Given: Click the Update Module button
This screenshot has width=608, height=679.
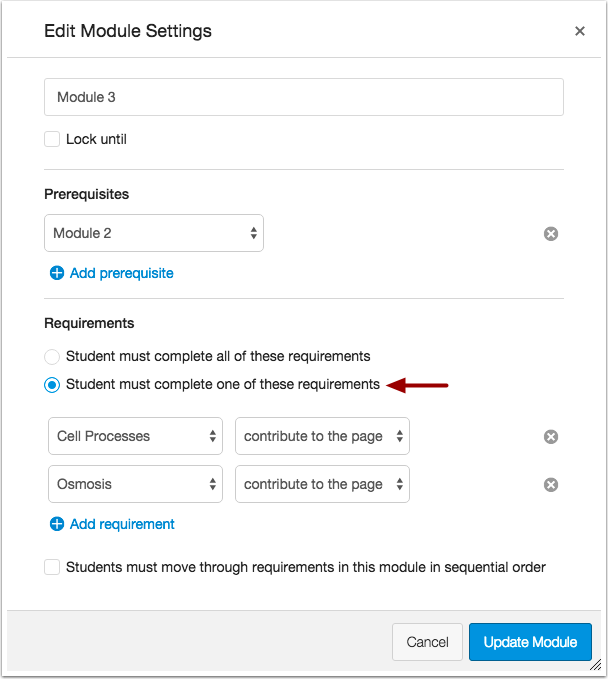Looking at the screenshot, I should point(530,642).
